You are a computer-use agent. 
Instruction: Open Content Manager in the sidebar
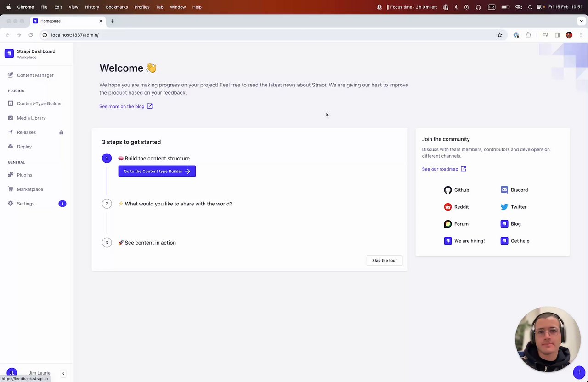coord(30,75)
